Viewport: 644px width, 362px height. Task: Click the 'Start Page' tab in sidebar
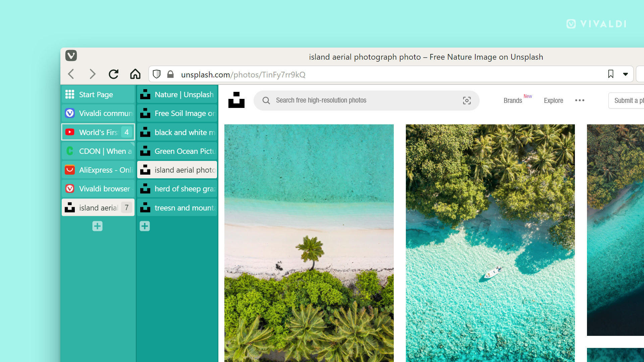[x=97, y=95]
